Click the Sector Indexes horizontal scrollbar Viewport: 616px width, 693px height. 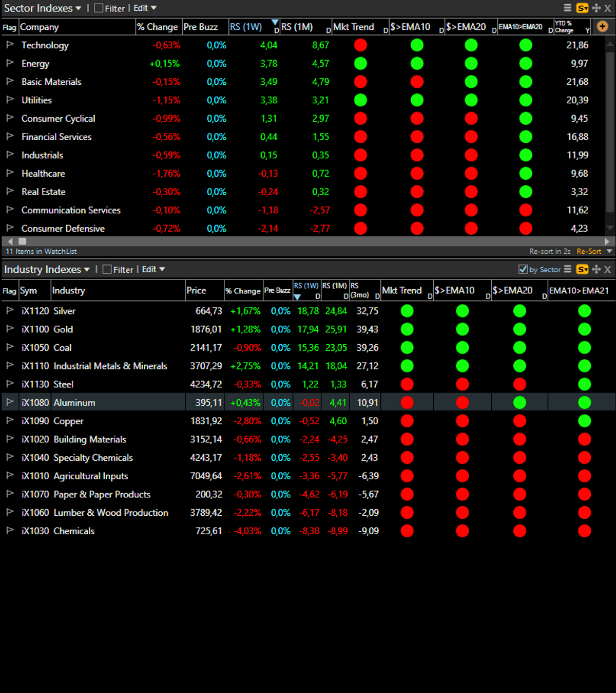308,241
